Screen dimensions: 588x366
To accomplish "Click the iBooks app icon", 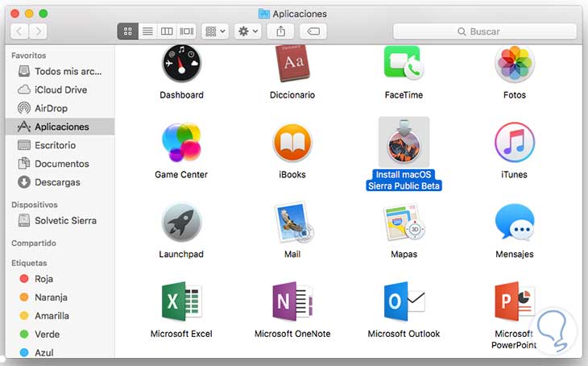I will click(x=292, y=143).
